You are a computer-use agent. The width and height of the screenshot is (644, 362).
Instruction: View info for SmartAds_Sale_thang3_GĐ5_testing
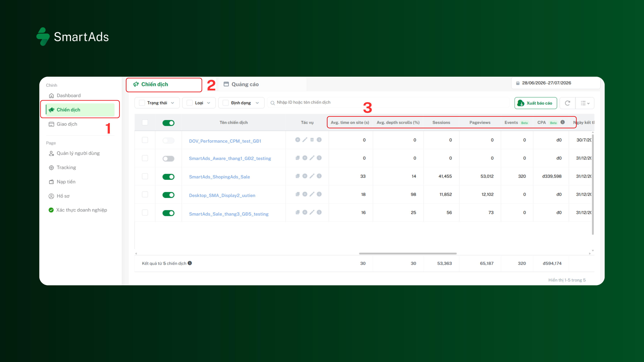point(319,212)
